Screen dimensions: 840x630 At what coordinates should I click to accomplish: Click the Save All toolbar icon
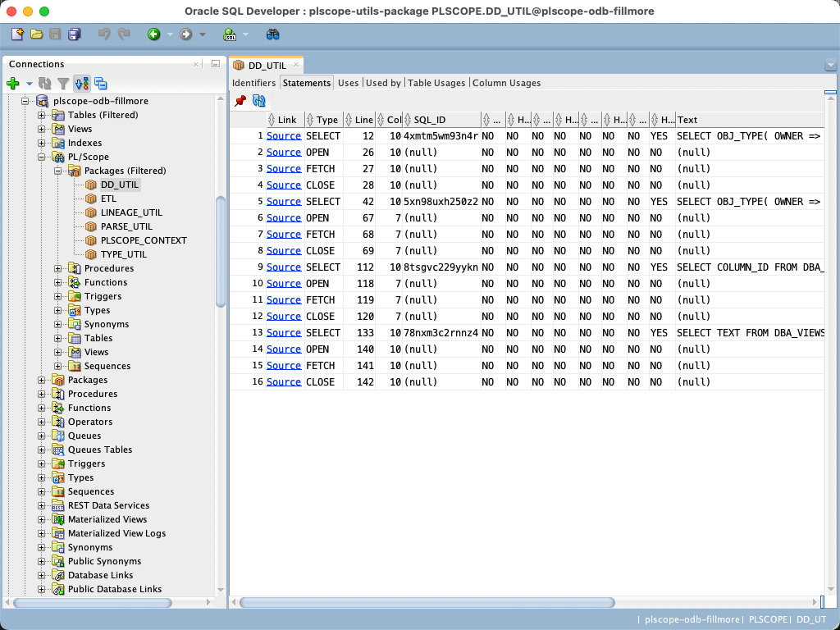(x=75, y=34)
